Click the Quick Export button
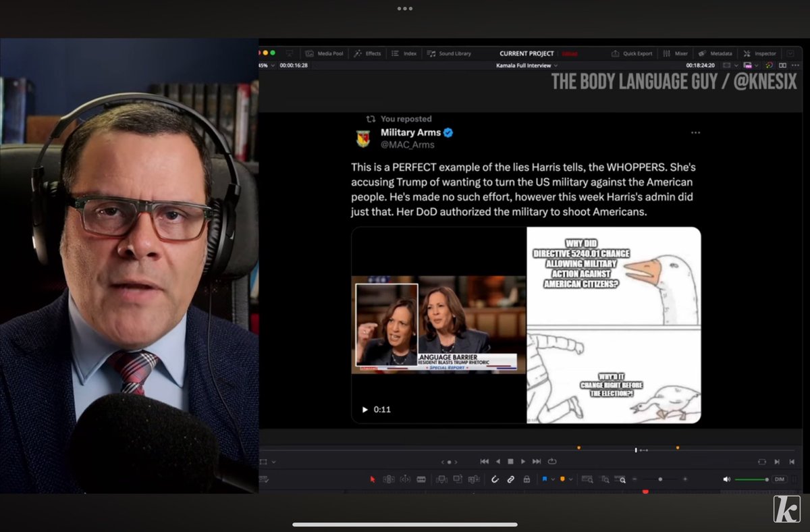The width and height of the screenshot is (810, 532). [632, 53]
